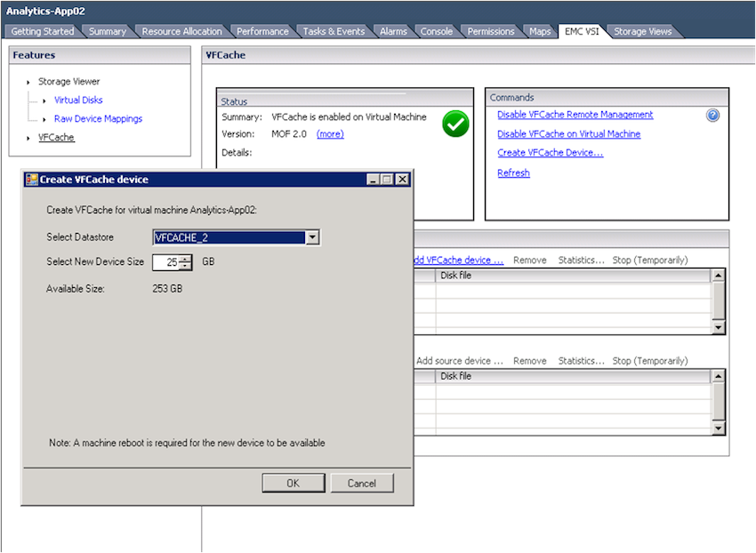
Task: Cancel the Create VFCache device dialog
Action: (x=362, y=483)
